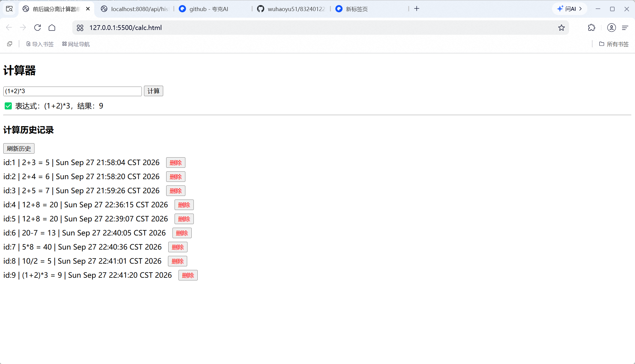Click the id:1 history row text
The image size is (635, 364).
[81, 163]
